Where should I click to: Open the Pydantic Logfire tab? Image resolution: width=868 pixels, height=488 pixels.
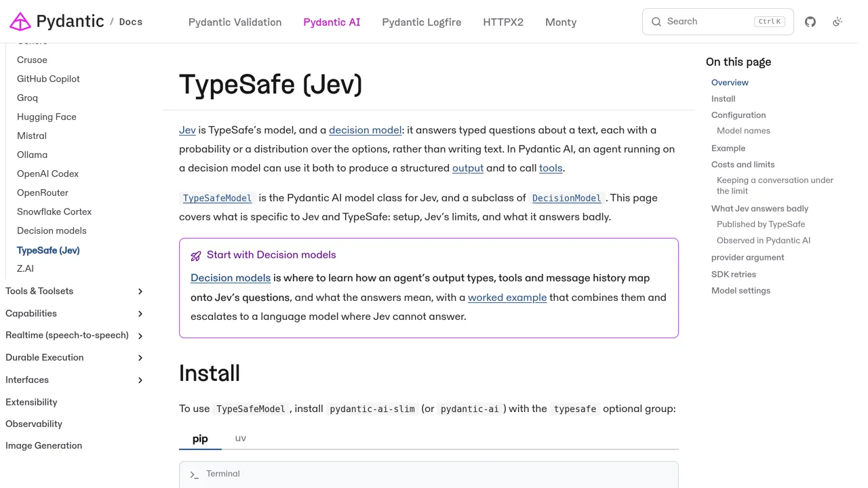point(421,22)
